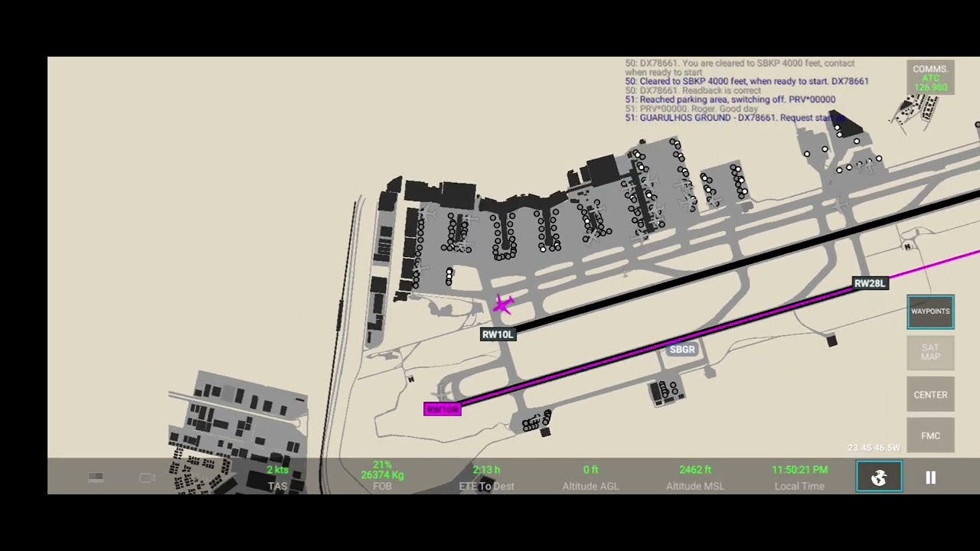
Task: Click the ETE To Dest readout
Action: [x=486, y=478]
